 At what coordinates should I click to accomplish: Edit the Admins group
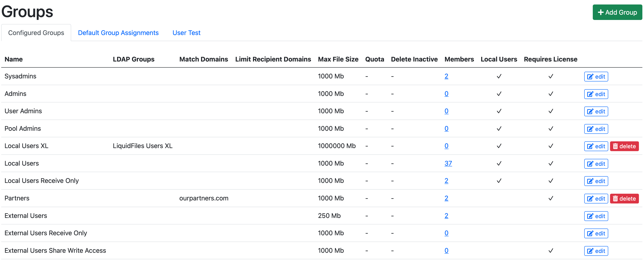pyautogui.click(x=596, y=94)
